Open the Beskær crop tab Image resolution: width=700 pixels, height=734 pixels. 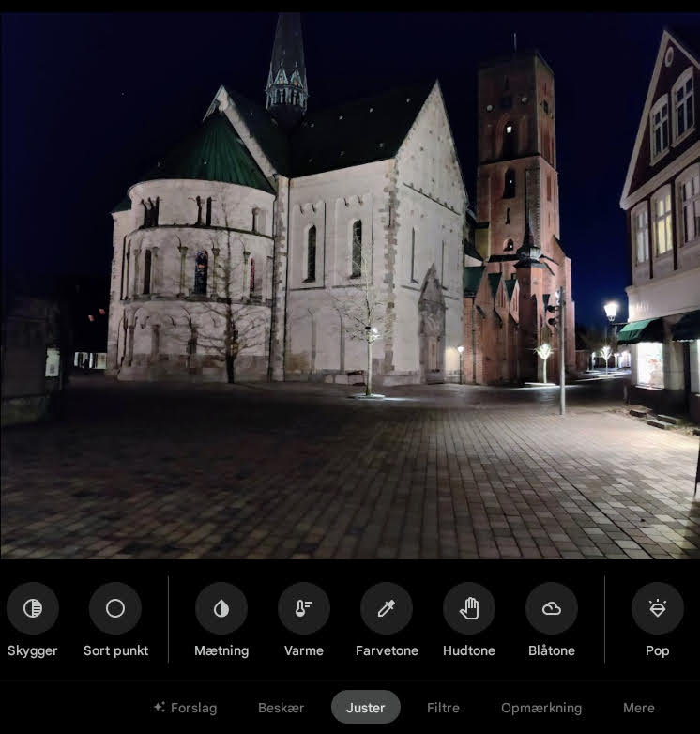pos(281,708)
